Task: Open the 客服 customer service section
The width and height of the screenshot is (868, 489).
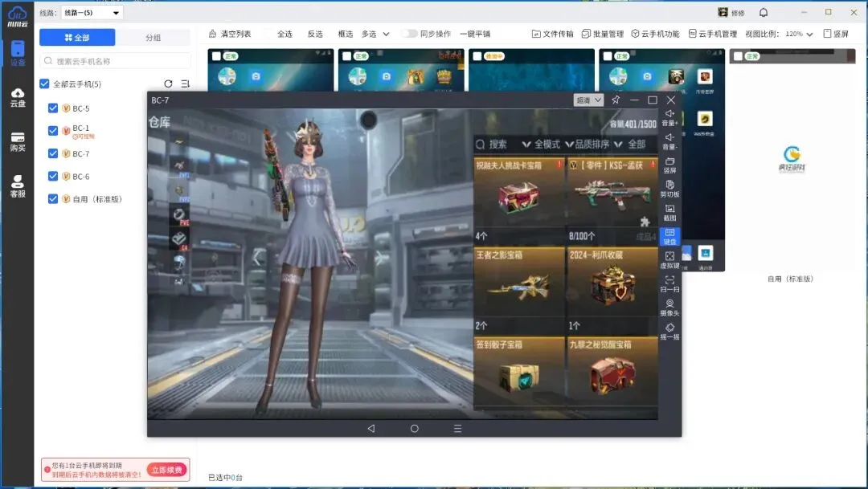Action: [18, 185]
